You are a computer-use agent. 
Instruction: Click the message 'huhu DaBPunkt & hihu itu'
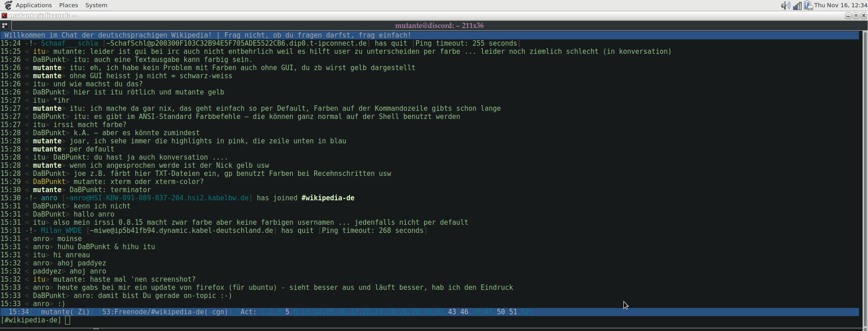click(106, 247)
